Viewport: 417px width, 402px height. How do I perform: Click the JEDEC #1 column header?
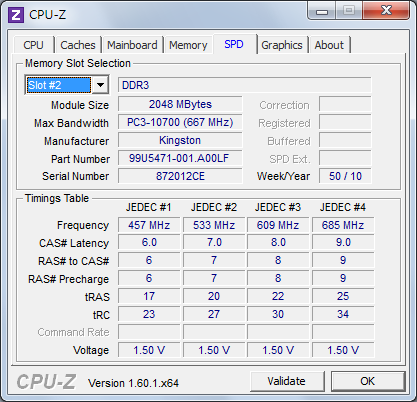click(x=149, y=207)
